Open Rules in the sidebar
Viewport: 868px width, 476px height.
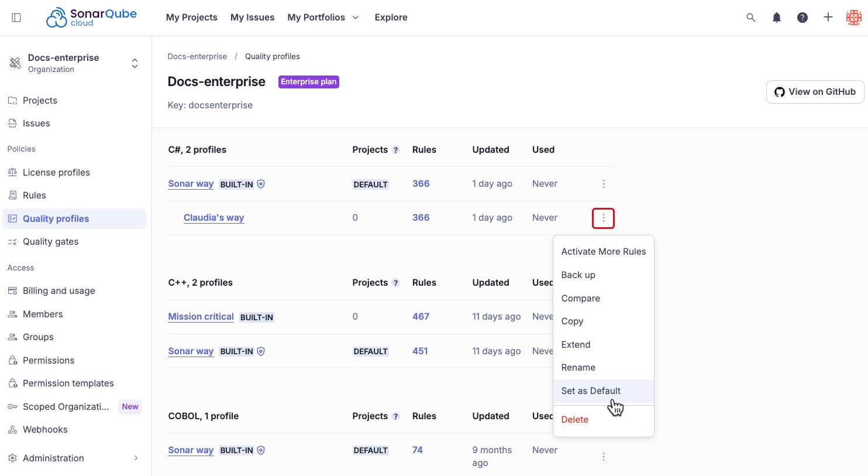pos(74,196)
